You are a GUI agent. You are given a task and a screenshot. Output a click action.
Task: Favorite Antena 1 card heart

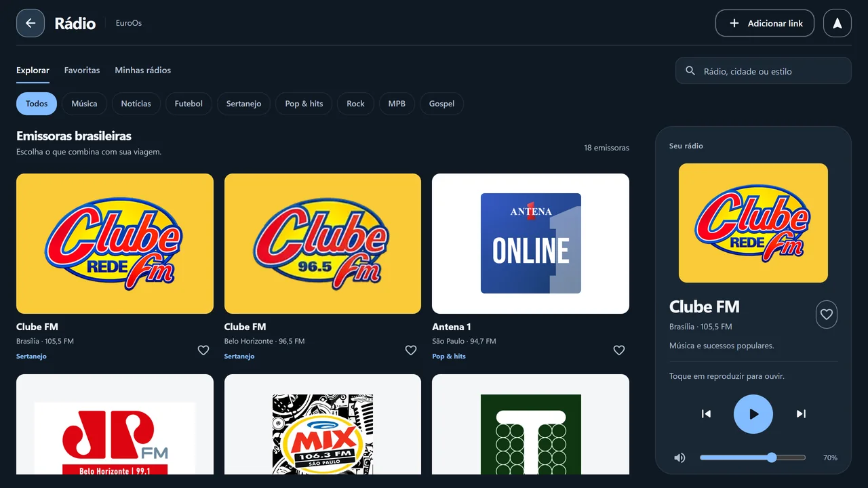[x=619, y=350]
